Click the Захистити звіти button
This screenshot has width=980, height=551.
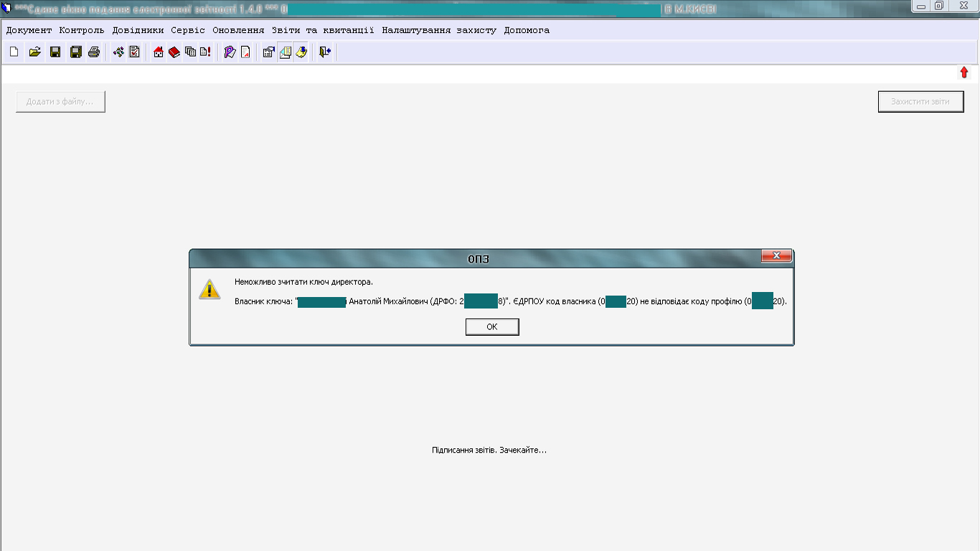[x=920, y=102]
